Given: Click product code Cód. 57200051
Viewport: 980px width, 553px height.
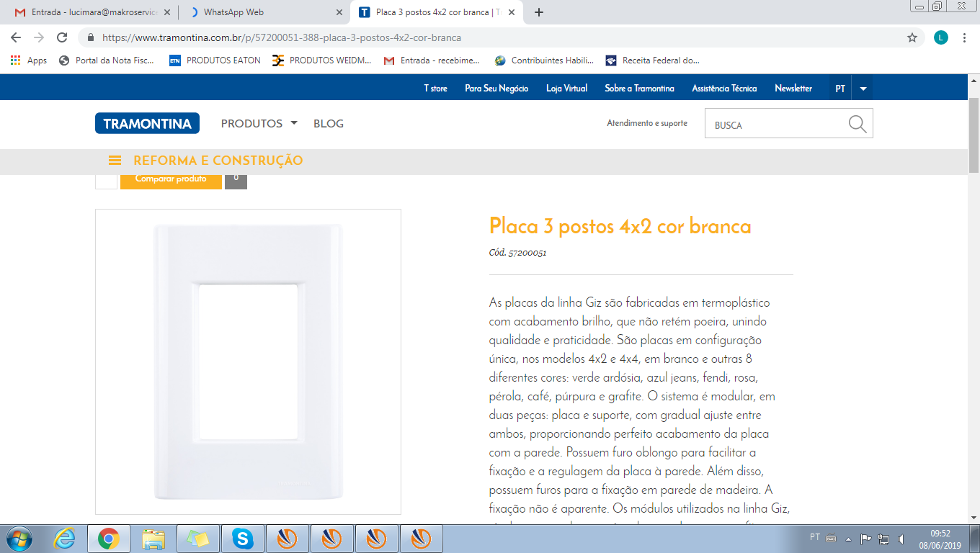Looking at the screenshot, I should pos(517,253).
